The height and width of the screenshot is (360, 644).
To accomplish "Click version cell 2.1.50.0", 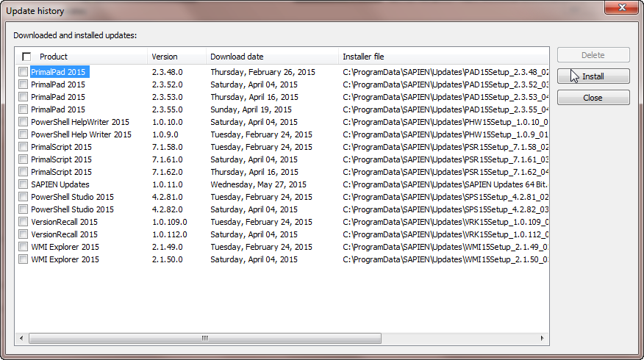I will pyautogui.click(x=167, y=259).
